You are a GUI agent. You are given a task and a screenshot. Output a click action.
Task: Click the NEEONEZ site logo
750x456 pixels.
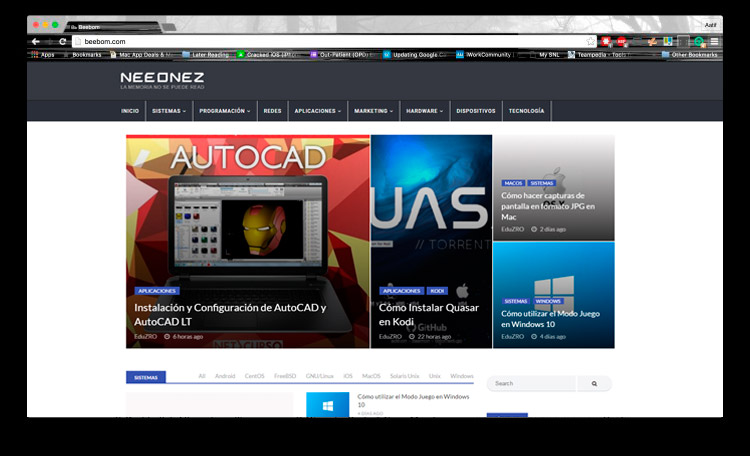(162, 80)
